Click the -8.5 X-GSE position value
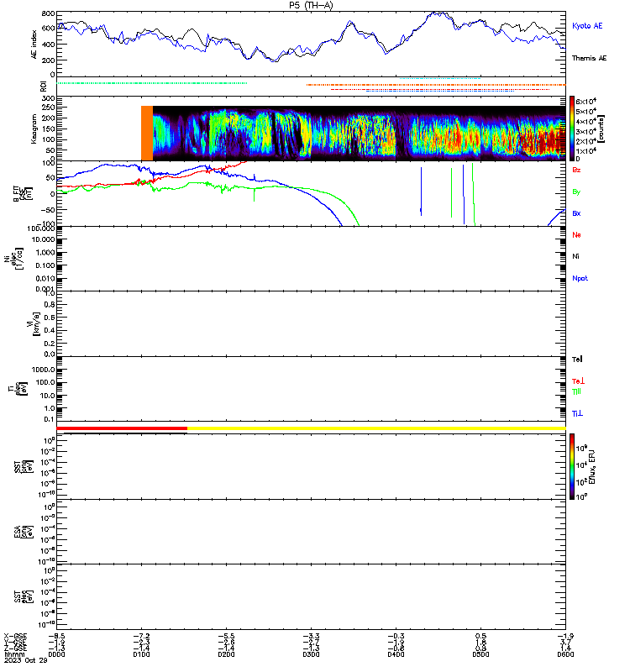 click(x=56, y=636)
